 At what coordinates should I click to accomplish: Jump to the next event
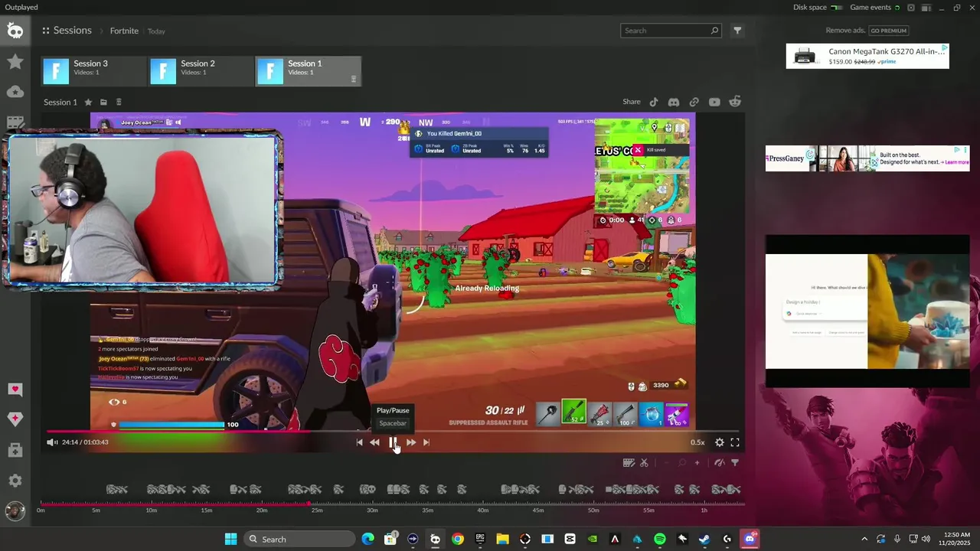click(426, 442)
